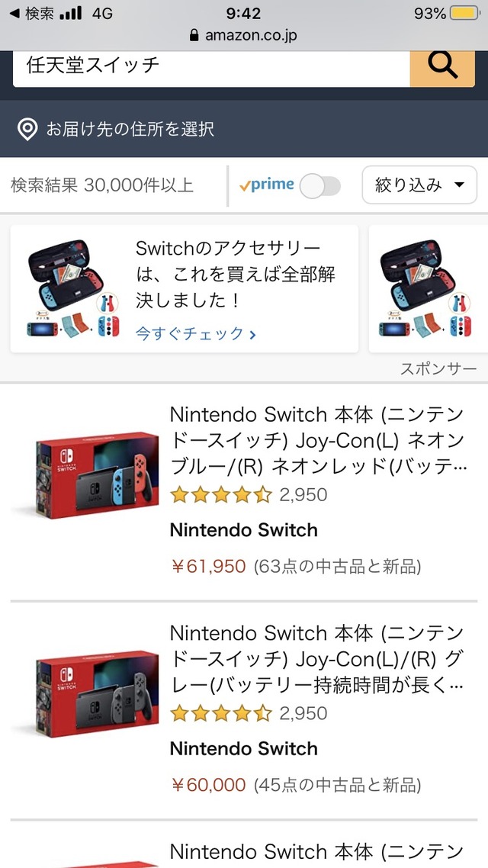Enable the Prime filter toggle
This screenshot has height=868, width=488.
point(319,186)
